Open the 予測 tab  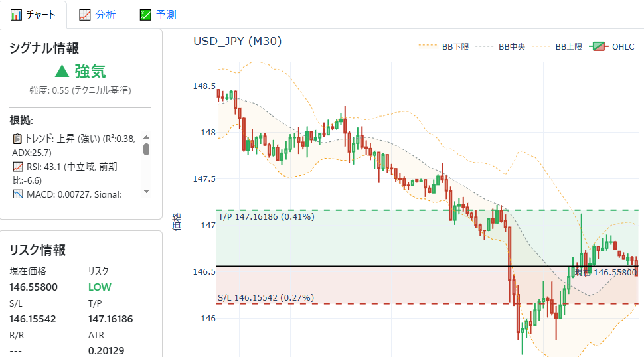click(158, 15)
